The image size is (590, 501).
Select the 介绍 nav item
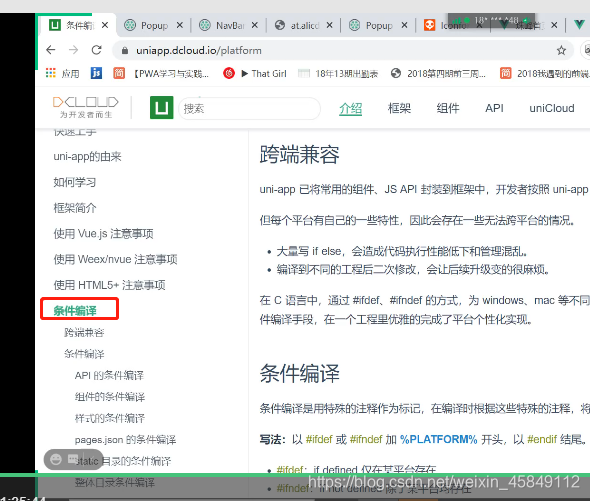click(x=350, y=109)
